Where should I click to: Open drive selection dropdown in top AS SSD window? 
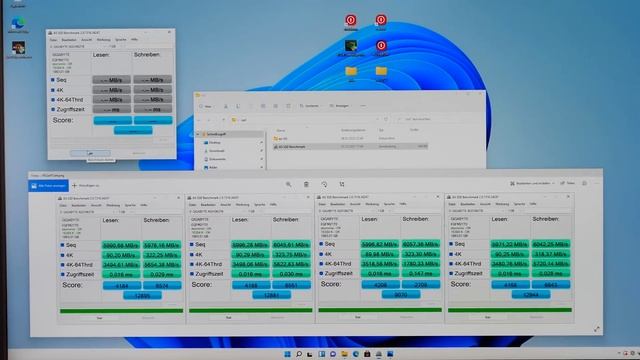tap(78, 47)
